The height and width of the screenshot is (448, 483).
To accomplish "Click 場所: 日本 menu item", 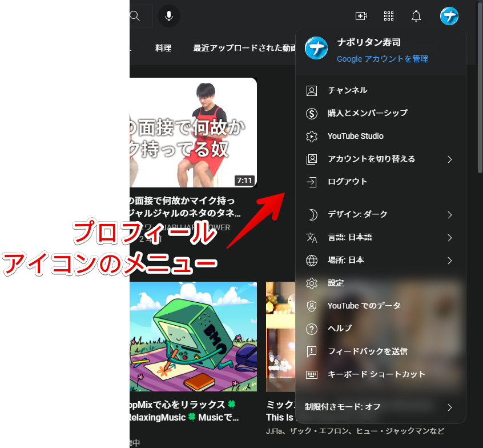I will coord(380,260).
